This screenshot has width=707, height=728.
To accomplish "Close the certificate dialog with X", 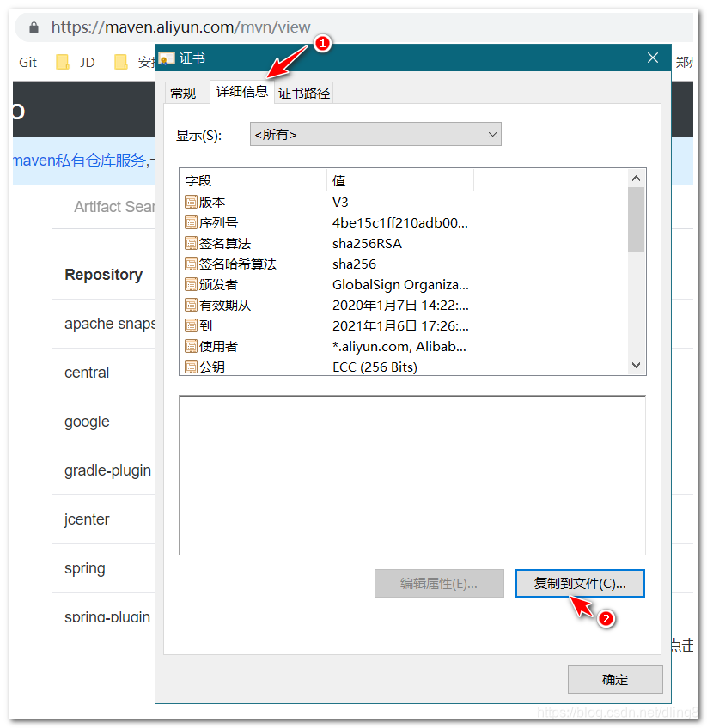I will click(x=653, y=58).
